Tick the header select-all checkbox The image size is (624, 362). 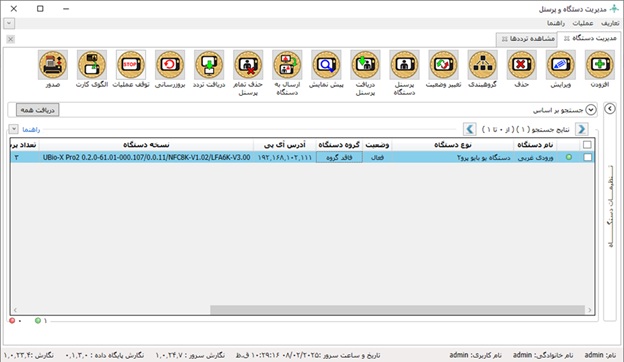tap(587, 145)
